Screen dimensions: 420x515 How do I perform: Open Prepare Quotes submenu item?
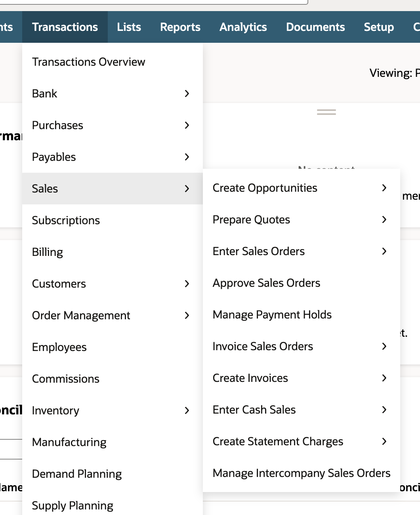click(x=302, y=219)
